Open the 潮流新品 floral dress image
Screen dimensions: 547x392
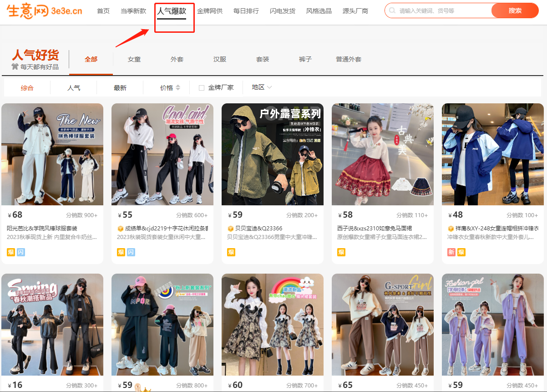tap(273, 325)
